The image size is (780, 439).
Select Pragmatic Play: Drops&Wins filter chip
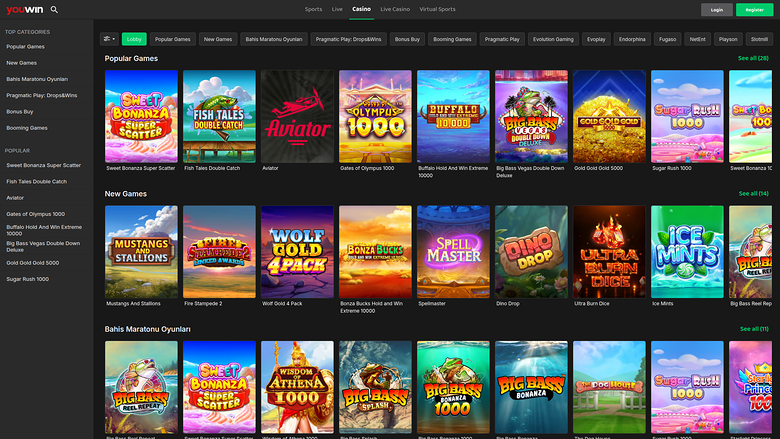(348, 39)
